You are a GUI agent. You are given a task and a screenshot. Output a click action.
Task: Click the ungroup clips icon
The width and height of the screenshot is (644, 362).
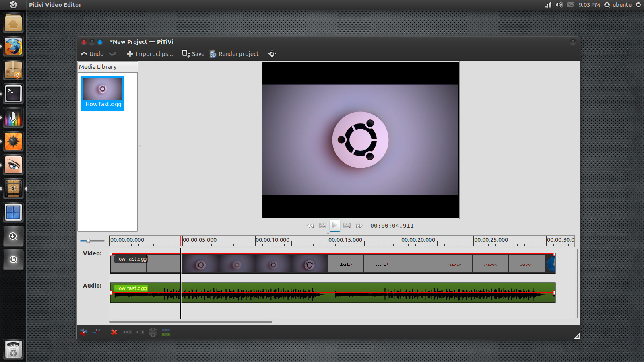[153, 332]
